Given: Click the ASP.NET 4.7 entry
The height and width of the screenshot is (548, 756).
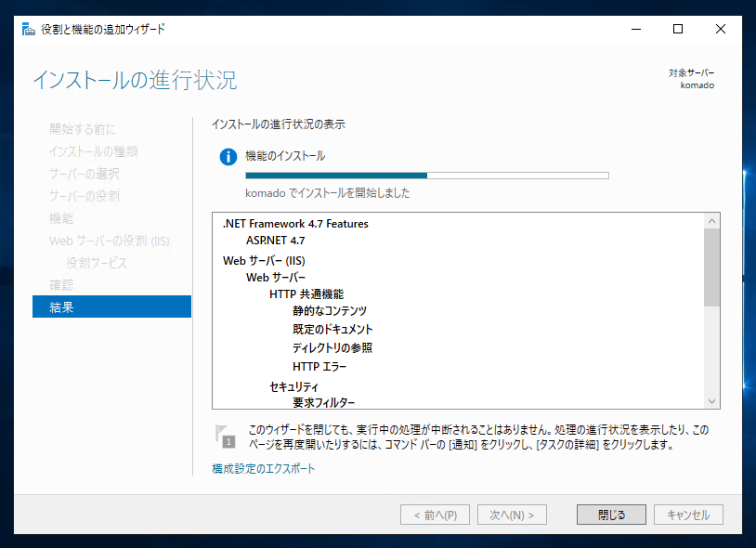Looking at the screenshot, I should (275, 240).
